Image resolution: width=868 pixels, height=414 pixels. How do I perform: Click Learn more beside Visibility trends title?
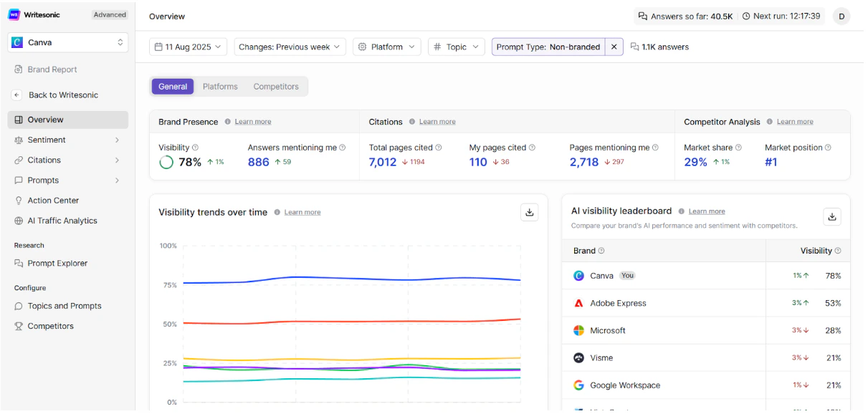(302, 212)
